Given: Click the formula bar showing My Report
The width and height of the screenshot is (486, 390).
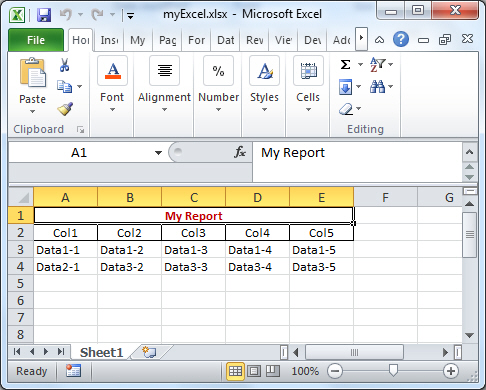Looking at the screenshot, I should pos(357,162).
